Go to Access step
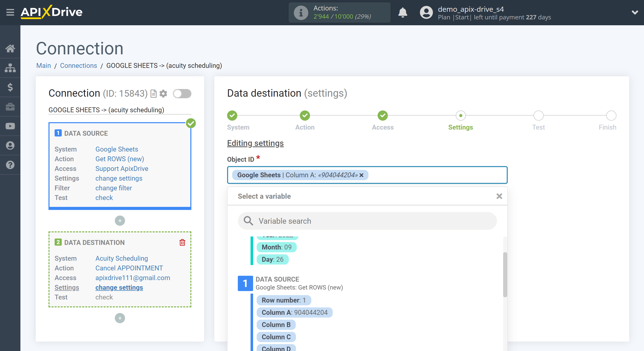The height and width of the screenshot is (351, 644). (383, 116)
